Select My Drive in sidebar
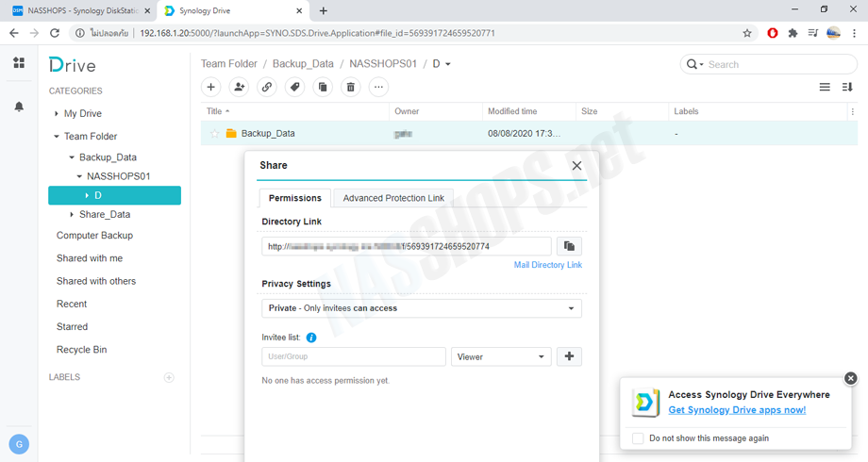Image resolution: width=868 pixels, height=462 pixels. click(x=83, y=113)
